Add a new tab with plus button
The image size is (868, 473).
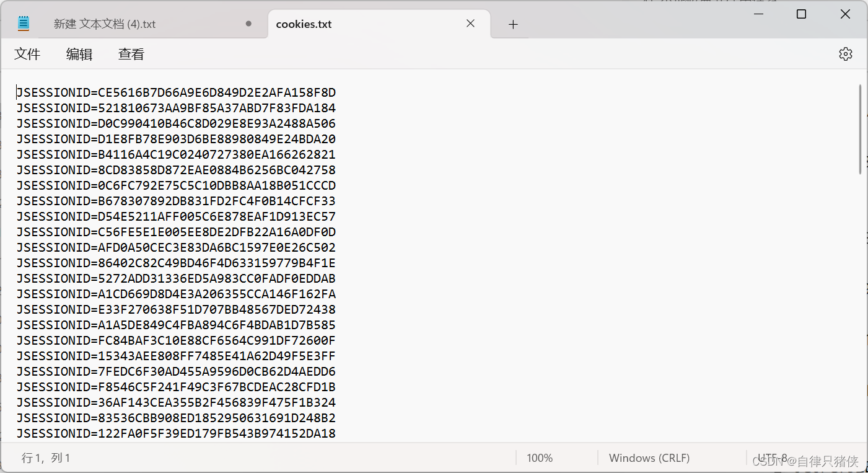coord(513,24)
